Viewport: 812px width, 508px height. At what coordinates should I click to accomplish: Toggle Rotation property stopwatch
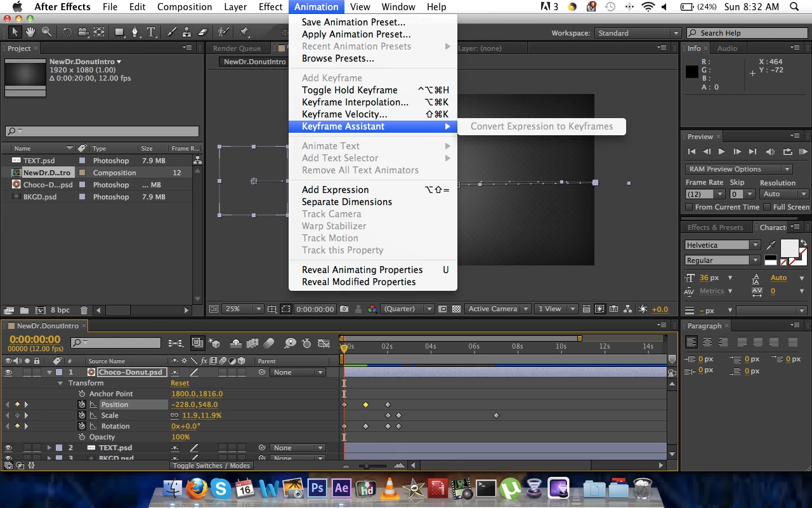point(82,426)
